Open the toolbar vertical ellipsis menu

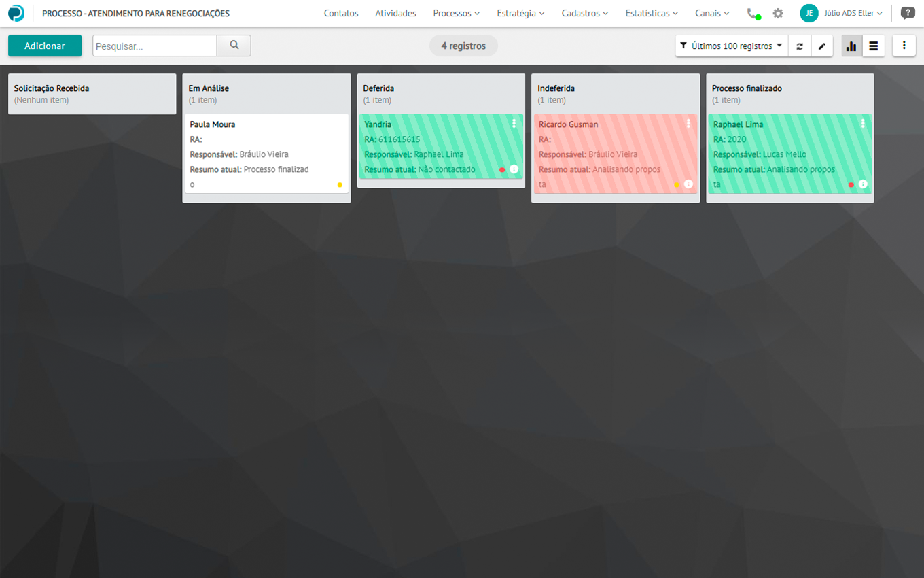pyautogui.click(x=904, y=46)
